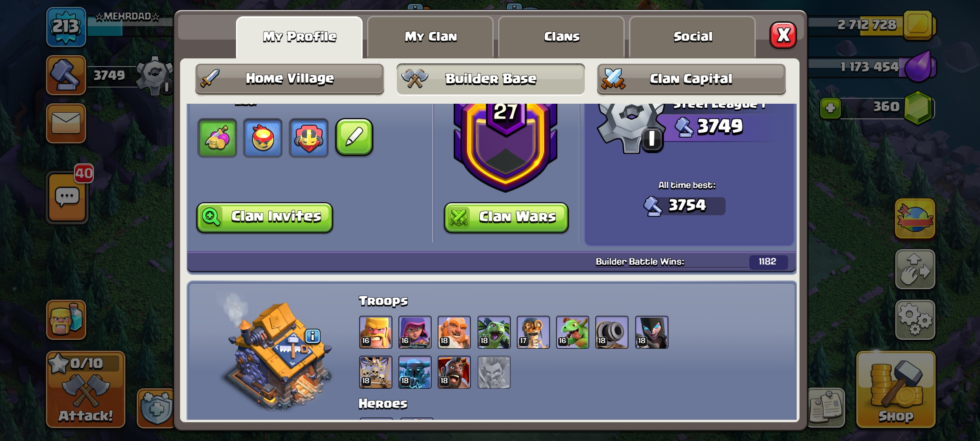Switch to the My Clan tab
This screenshot has width=980, height=441.
(430, 37)
